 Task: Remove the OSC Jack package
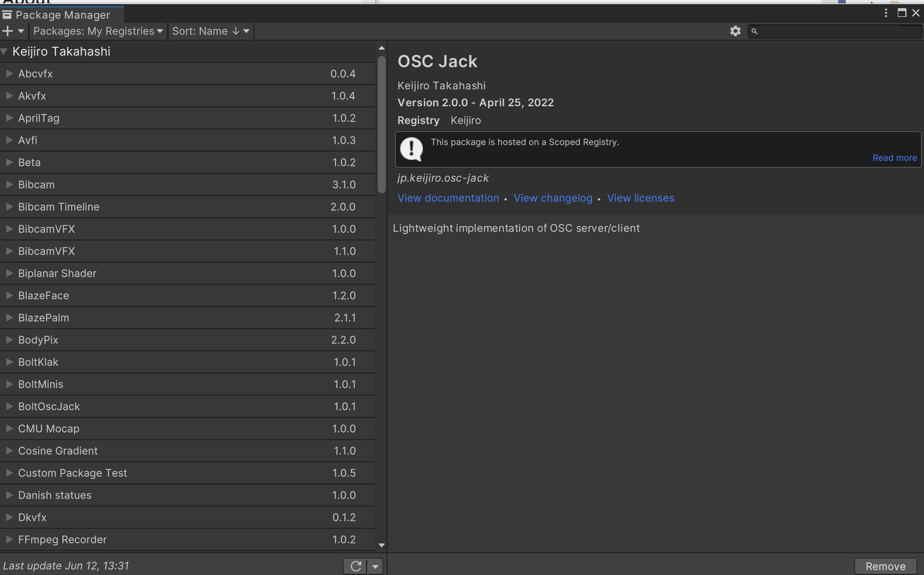(885, 566)
